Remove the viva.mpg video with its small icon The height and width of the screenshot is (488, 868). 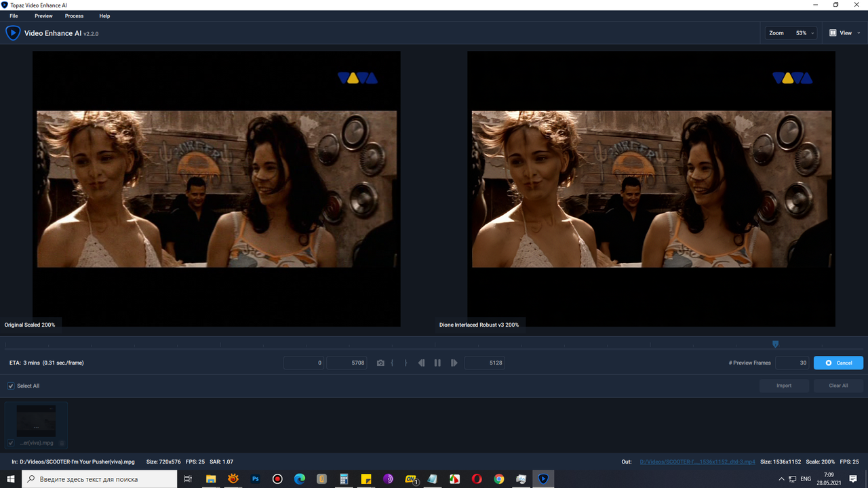[x=62, y=443]
